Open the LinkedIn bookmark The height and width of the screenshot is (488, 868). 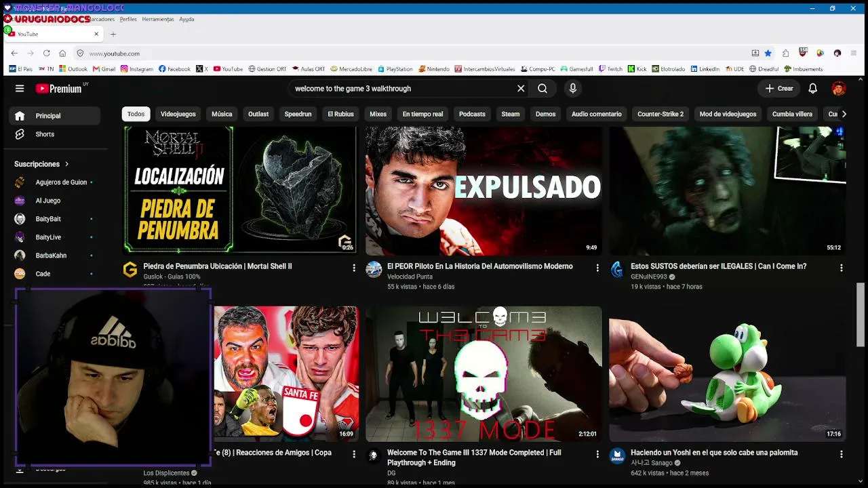705,68
